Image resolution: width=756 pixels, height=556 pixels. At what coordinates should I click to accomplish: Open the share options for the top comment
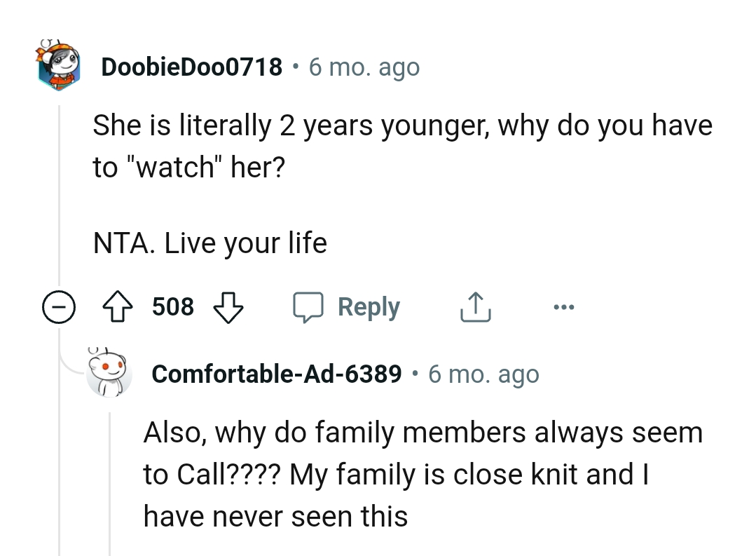pos(475,306)
